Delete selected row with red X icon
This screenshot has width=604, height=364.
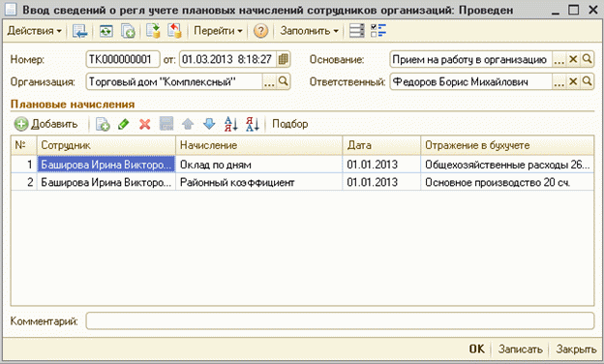pos(145,124)
